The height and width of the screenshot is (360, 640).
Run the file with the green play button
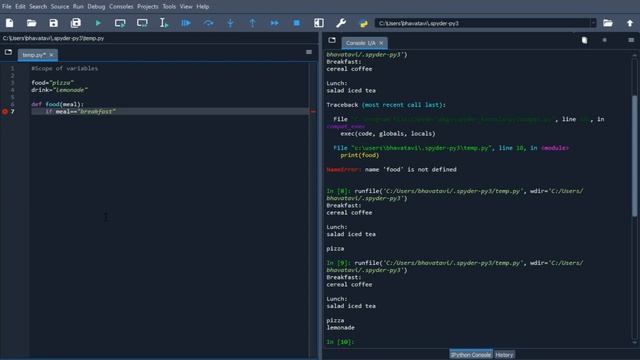98,23
